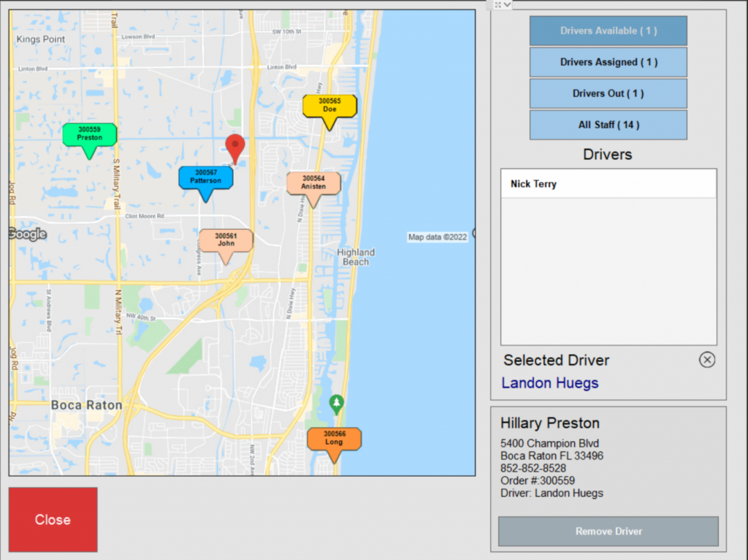The height and width of the screenshot is (560, 748).
Task: Select the 300564 Anisten order marker
Action: 313,184
